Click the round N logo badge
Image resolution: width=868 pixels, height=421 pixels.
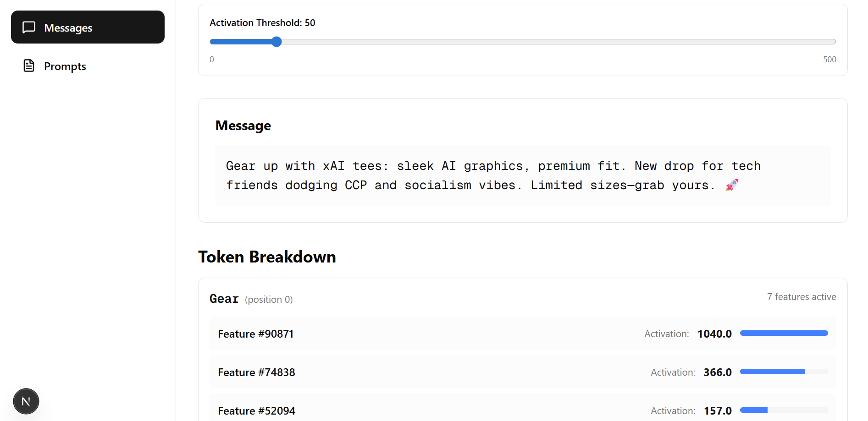tap(26, 401)
